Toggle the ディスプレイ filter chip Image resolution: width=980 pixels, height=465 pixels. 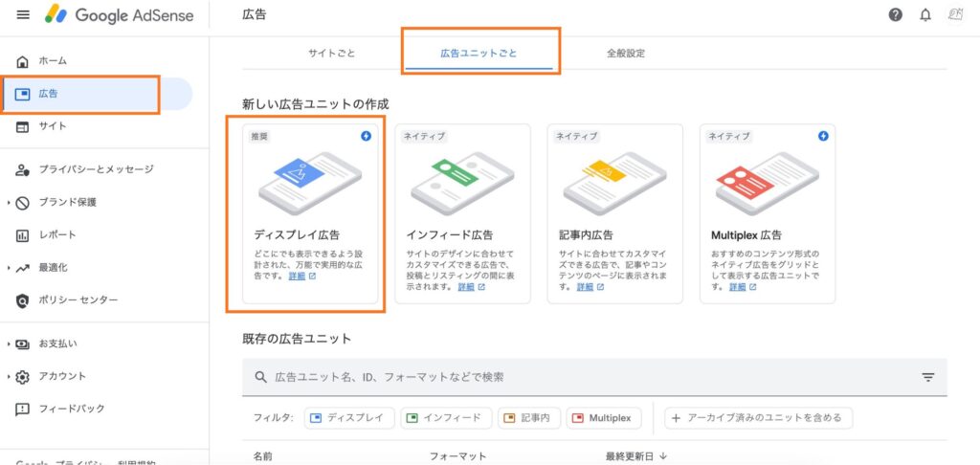pos(349,418)
